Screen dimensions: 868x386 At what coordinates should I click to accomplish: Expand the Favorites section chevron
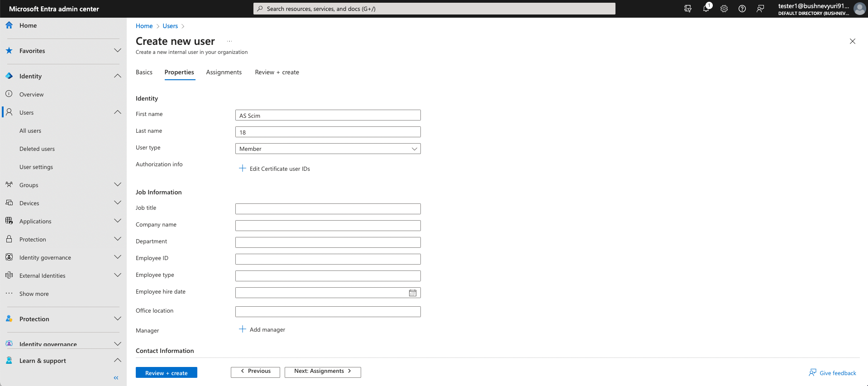click(118, 51)
